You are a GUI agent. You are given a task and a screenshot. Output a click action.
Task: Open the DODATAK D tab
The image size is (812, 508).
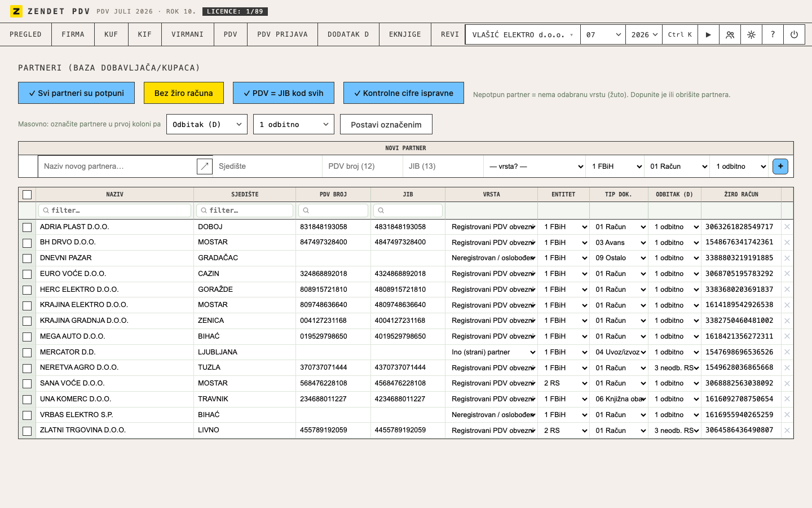point(348,34)
